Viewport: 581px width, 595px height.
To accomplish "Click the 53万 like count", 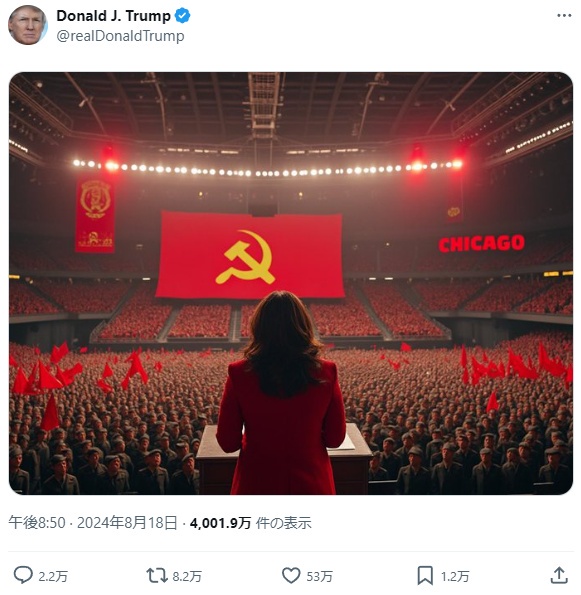I will (320, 576).
